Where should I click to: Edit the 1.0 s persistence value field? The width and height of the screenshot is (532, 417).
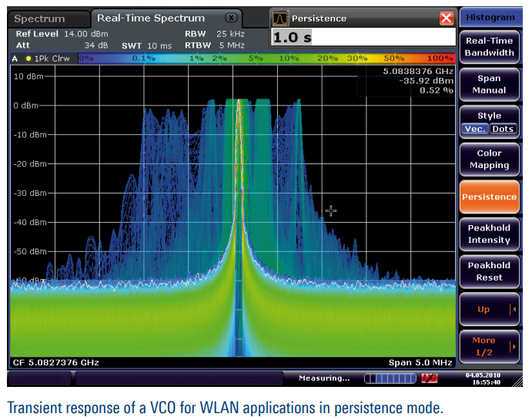tap(363, 37)
